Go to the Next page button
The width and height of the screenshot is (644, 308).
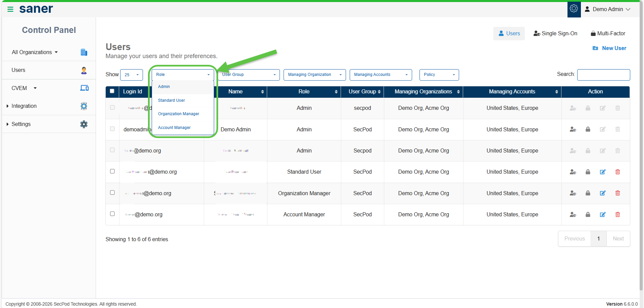(618, 239)
